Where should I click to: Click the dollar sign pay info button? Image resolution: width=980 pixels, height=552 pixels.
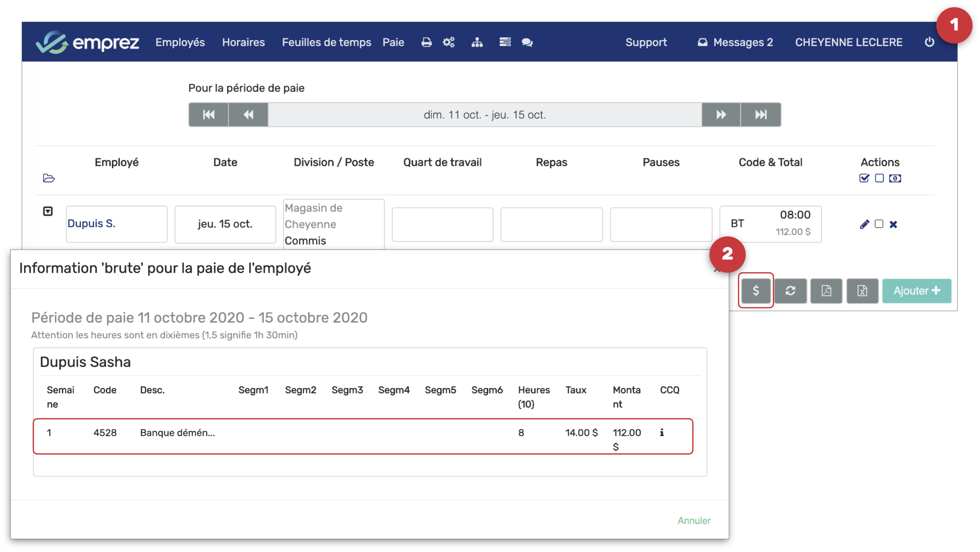(755, 291)
